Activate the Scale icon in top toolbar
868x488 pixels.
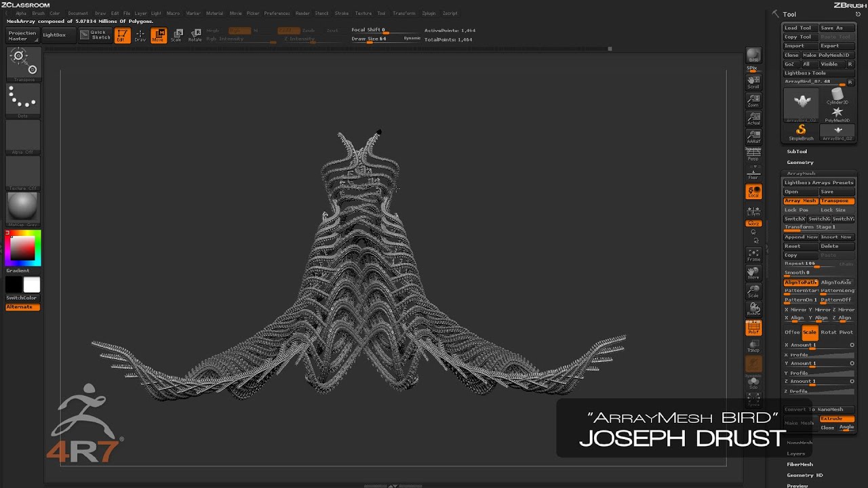(176, 35)
